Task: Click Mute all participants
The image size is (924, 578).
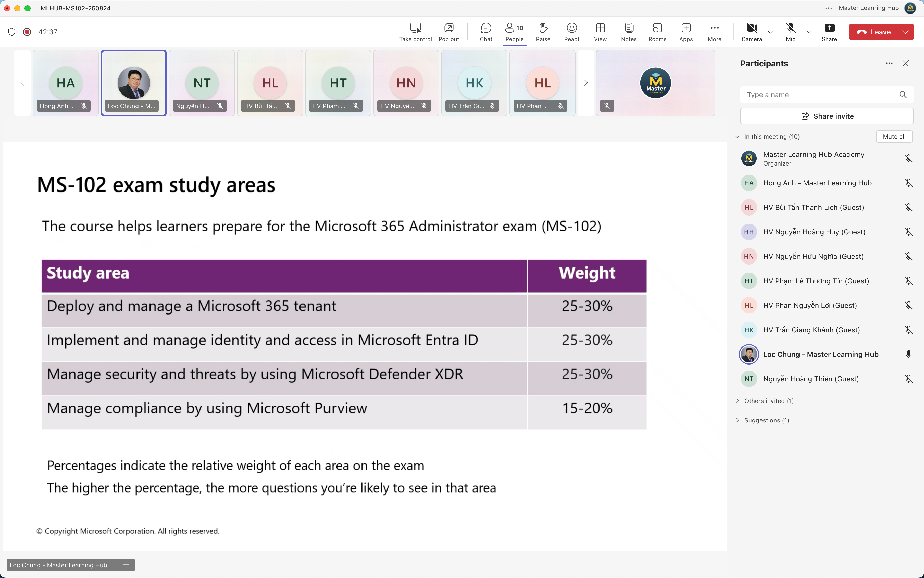Action: coord(894,137)
